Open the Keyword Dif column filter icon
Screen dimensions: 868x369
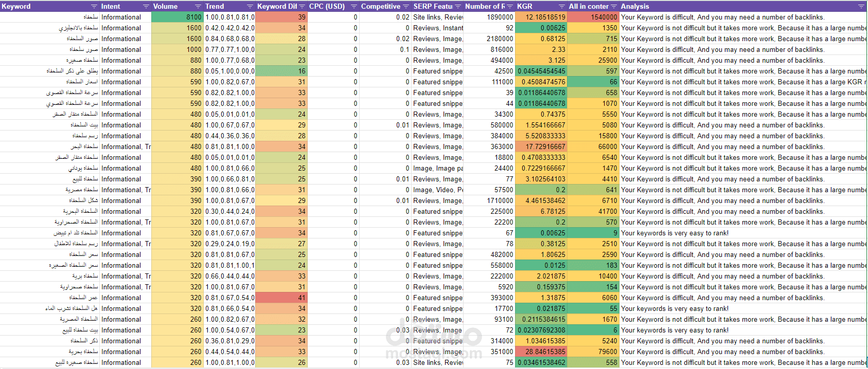(302, 6)
